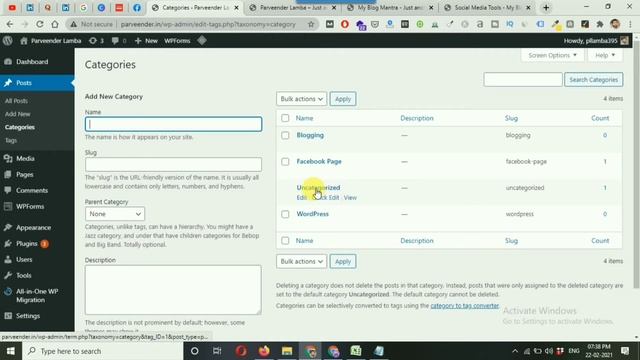This screenshot has height=360, width=640.
Task: Open the Parveender Lamba site home icon
Action: coord(24,40)
